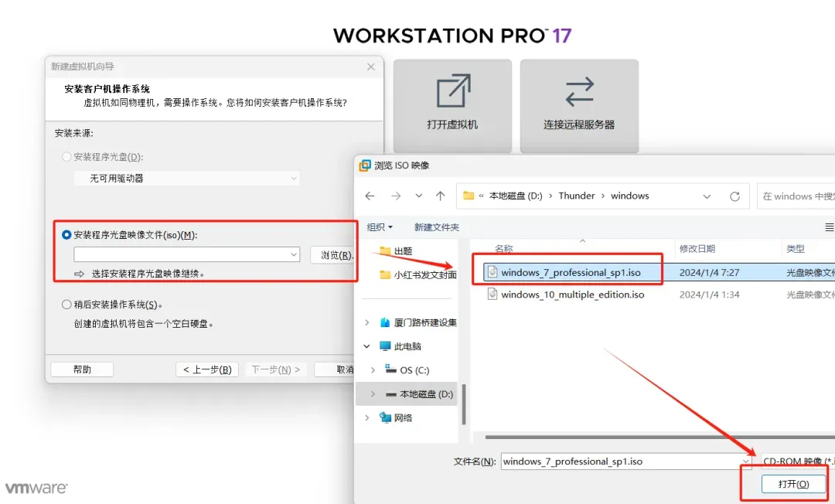Click the 2024/1/4 1:34 date cell
Screen dimensions: 835x504
tap(709, 295)
